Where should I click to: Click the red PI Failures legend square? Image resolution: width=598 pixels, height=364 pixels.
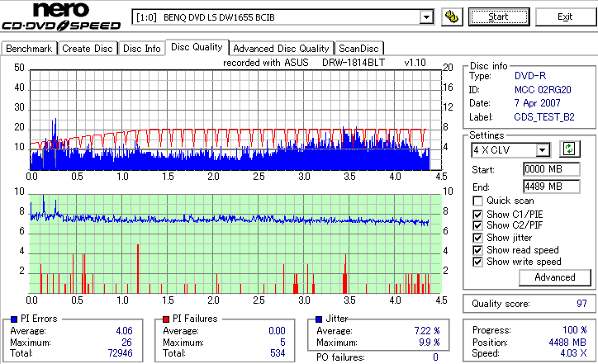point(166,319)
